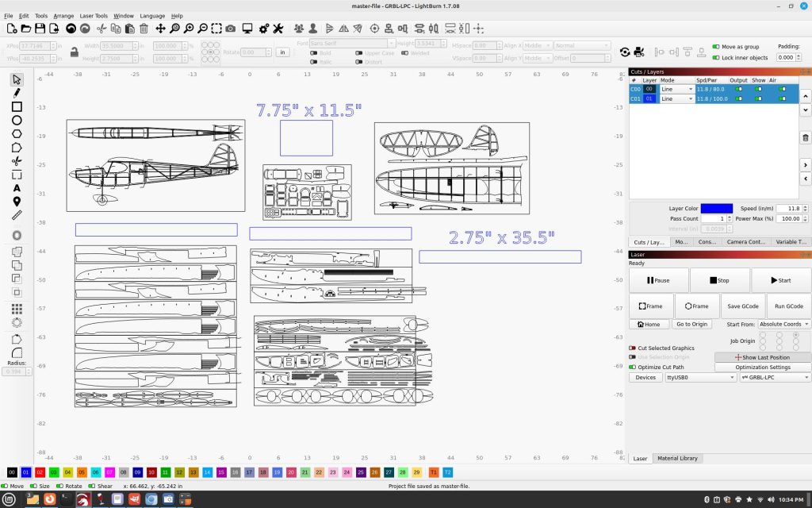
Task: Enable Cut Selected Graphics switch
Action: pyautogui.click(x=632, y=348)
